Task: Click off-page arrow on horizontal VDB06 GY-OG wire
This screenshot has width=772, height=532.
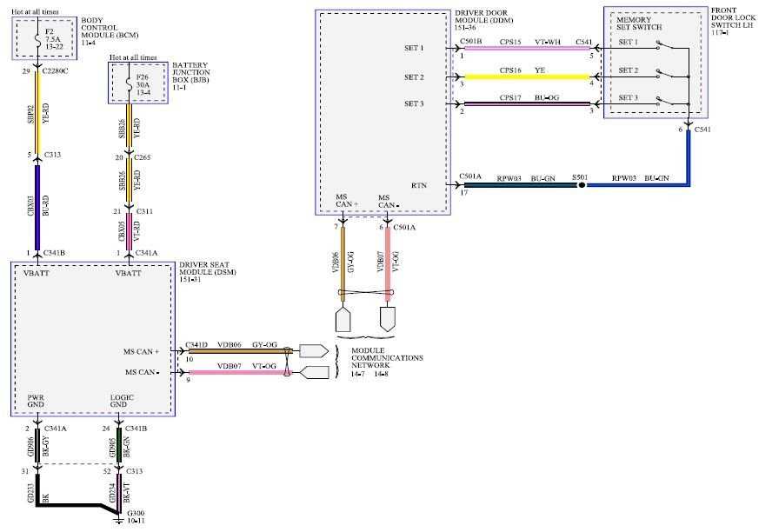Action: 314,351
